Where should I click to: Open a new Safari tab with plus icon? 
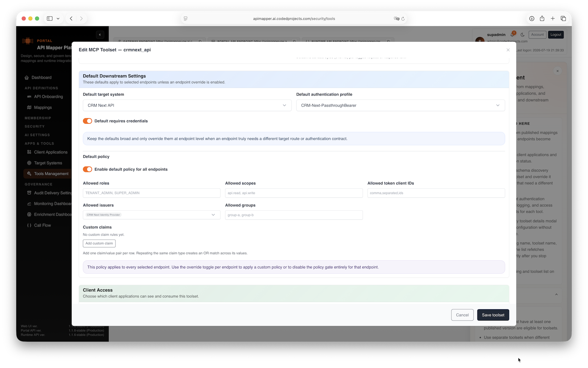(x=553, y=19)
